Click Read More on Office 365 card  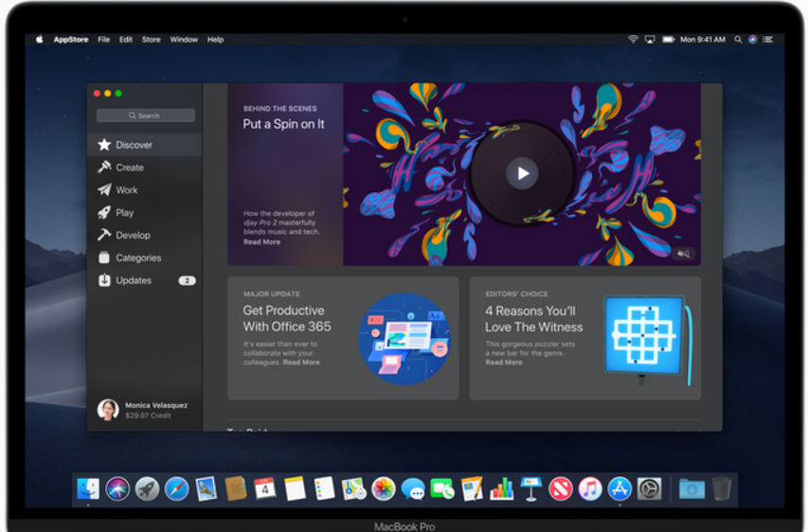tap(301, 363)
